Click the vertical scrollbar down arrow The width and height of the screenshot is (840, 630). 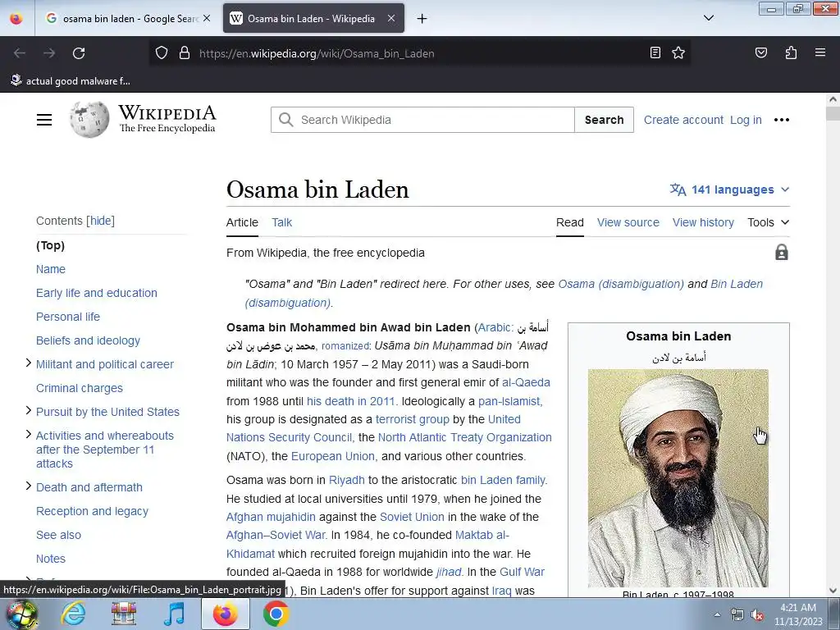click(833, 591)
